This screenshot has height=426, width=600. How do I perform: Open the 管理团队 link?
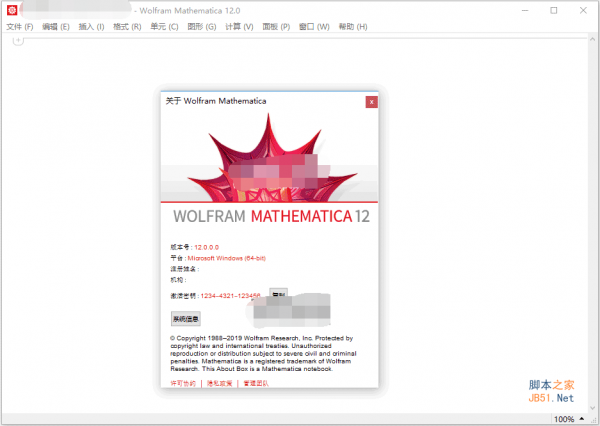[256, 383]
